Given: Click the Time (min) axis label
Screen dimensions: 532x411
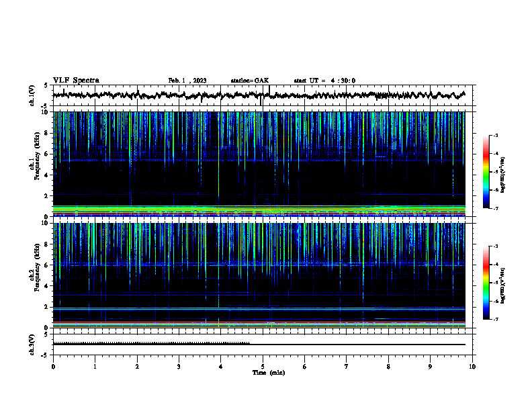Looking at the screenshot, I should pyautogui.click(x=269, y=373).
